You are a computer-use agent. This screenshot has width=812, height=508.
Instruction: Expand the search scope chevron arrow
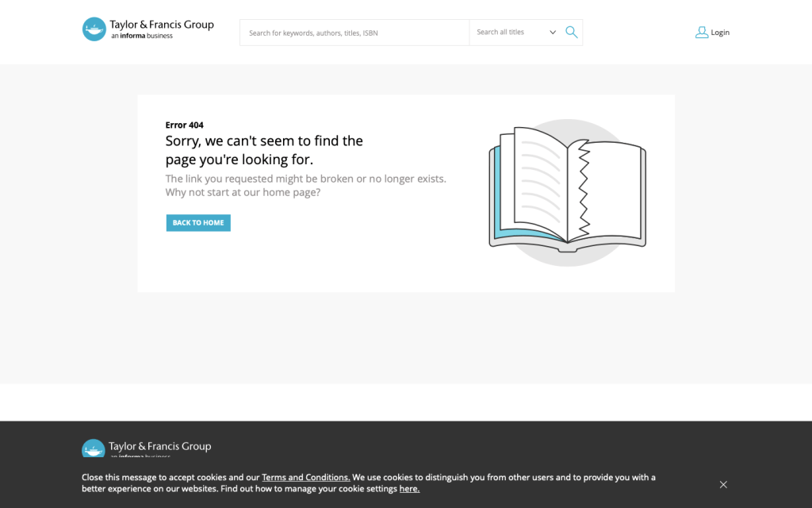pos(553,33)
